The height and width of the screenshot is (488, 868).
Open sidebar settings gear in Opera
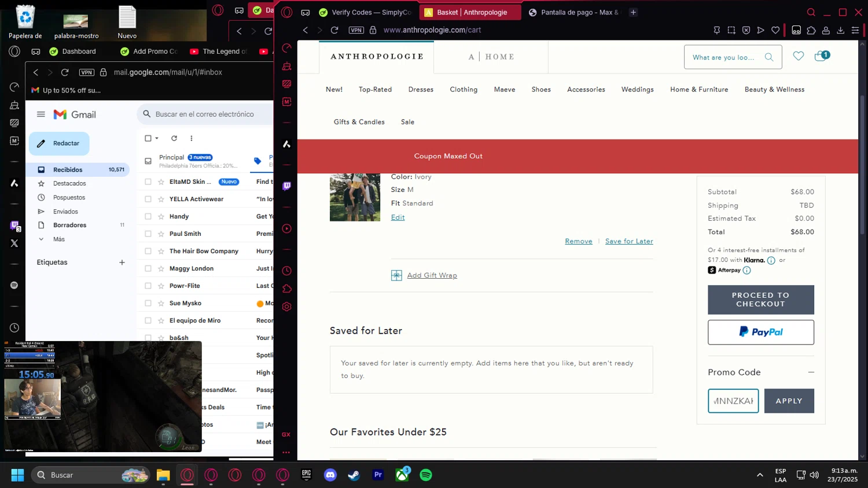click(x=286, y=307)
